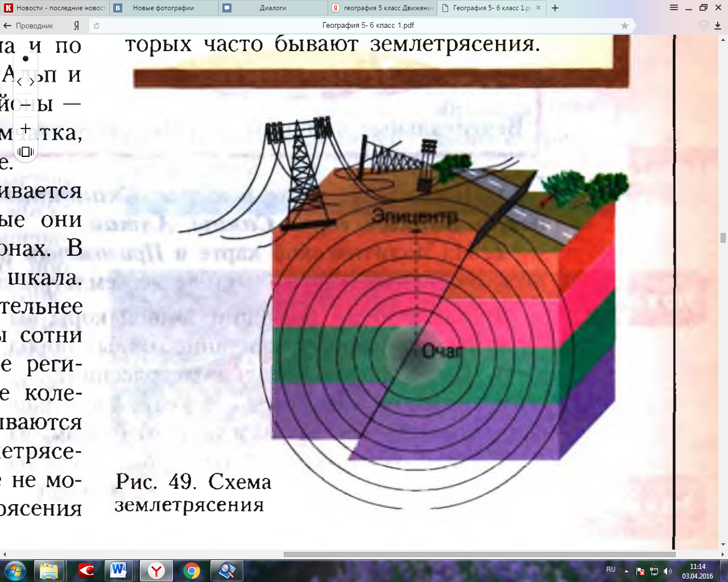
Task: Switch to Новые фотографии tab
Action: tap(164, 8)
